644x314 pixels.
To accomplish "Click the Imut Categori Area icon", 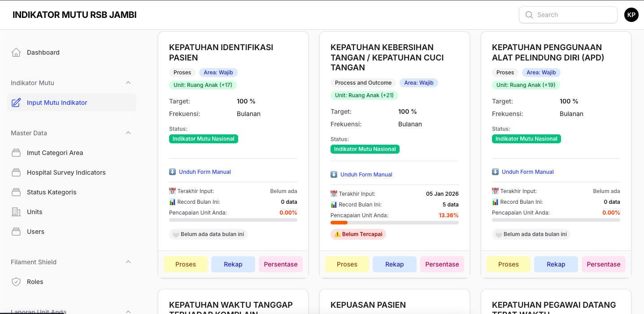I will coord(16,153).
